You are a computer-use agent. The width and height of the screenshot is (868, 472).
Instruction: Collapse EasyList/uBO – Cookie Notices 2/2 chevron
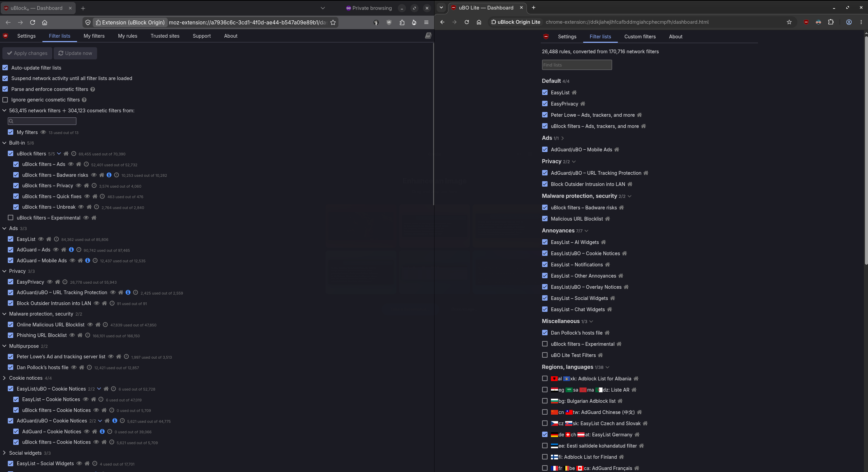point(99,389)
